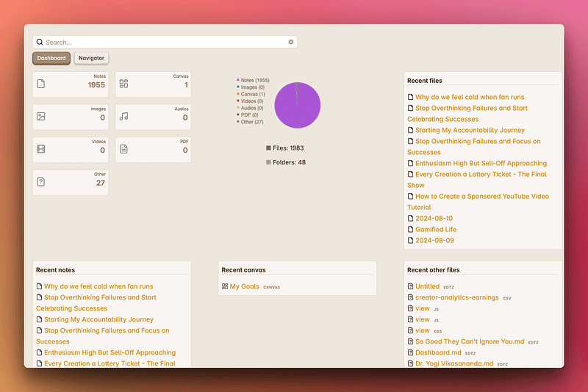Open 'Dr. Yogi Vikasananda.md' file

click(454, 363)
